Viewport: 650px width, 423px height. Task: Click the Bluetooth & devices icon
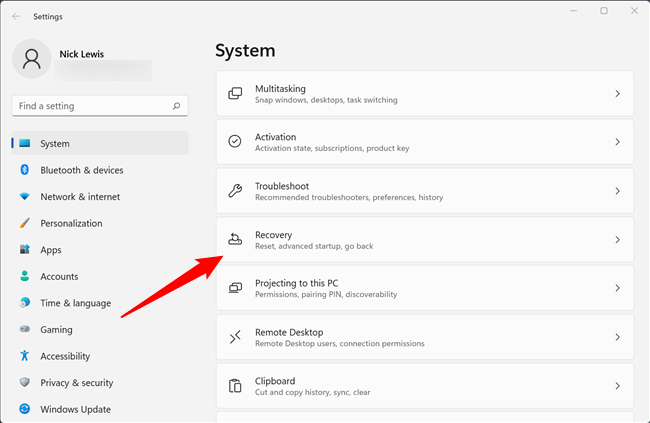(25, 170)
